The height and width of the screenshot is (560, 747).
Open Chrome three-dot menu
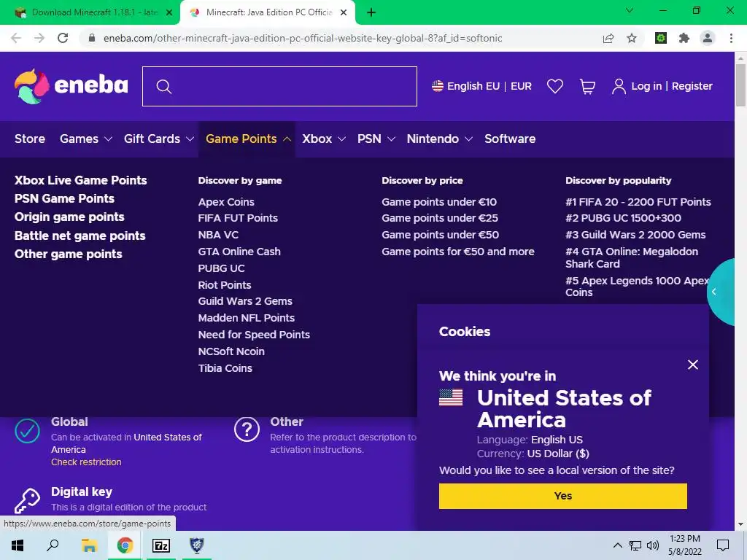731,38
